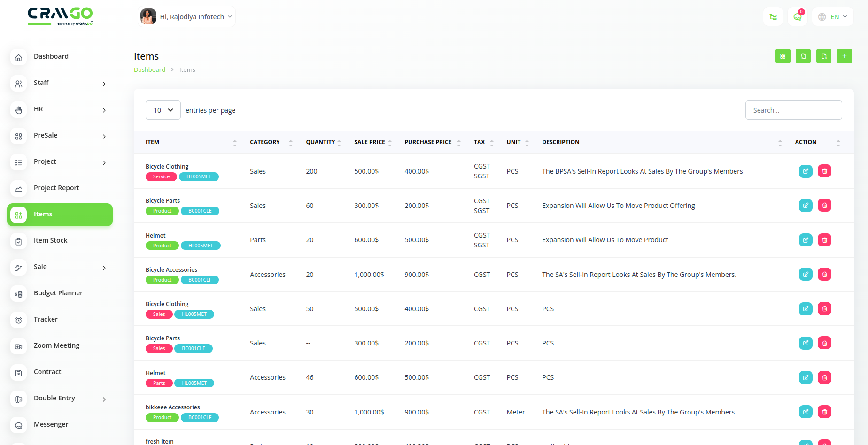Viewport: 868px width, 445px height.
Task: Edit the bikkeee Accessories item
Action: click(x=806, y=412)
